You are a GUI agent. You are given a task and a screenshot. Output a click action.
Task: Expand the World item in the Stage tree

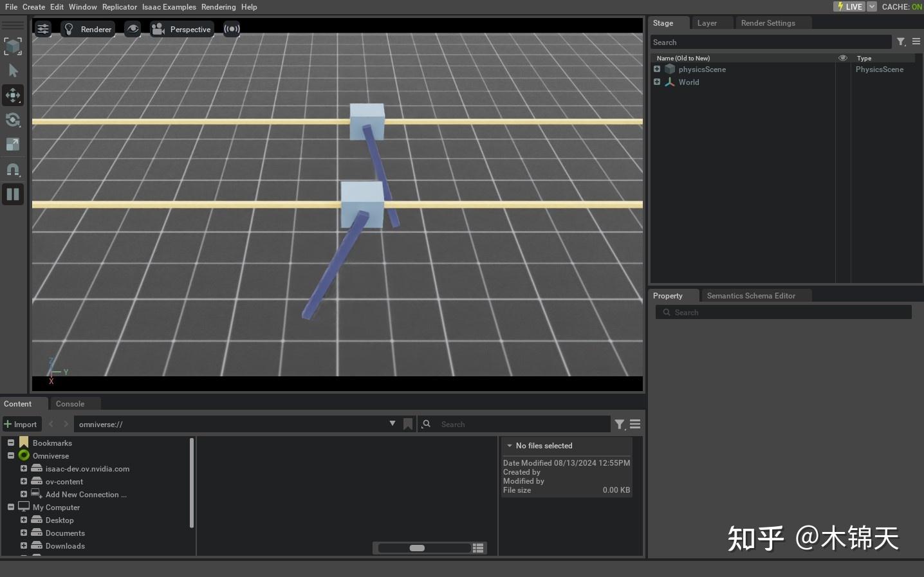pos(656,82)
